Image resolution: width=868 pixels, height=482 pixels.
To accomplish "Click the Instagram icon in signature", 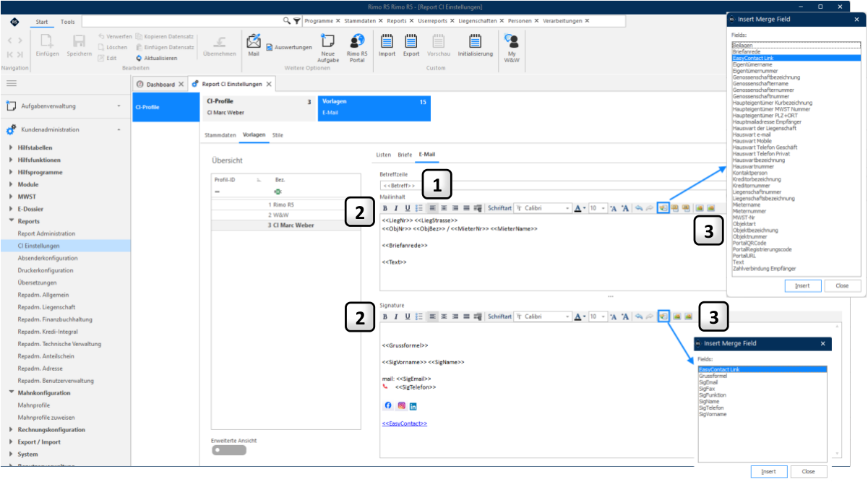I will click(401, 405).
